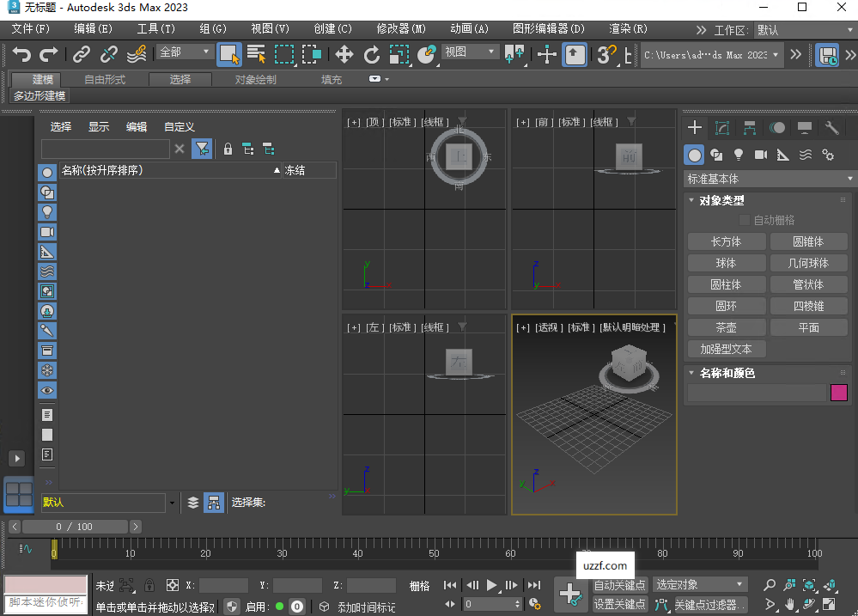Click the 茶壶 creation button
The image size is (858, 616).
pyautogui.click(x=726, y=327)
